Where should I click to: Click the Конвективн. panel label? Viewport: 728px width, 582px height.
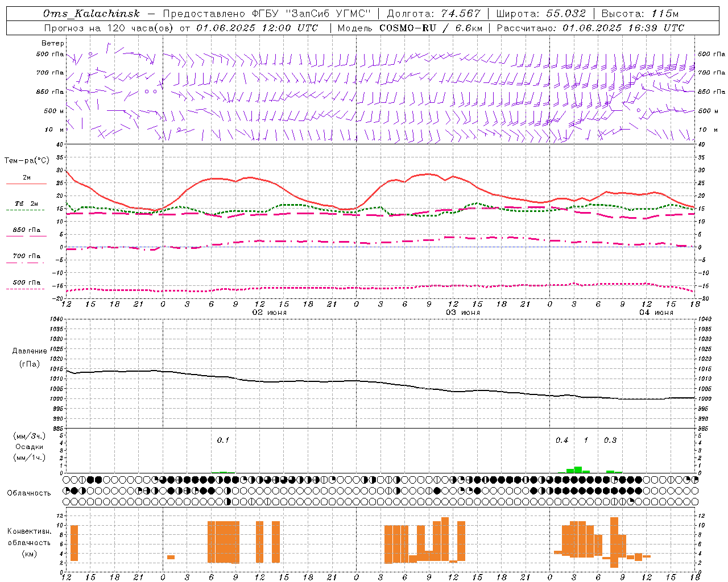pos(29,531)
